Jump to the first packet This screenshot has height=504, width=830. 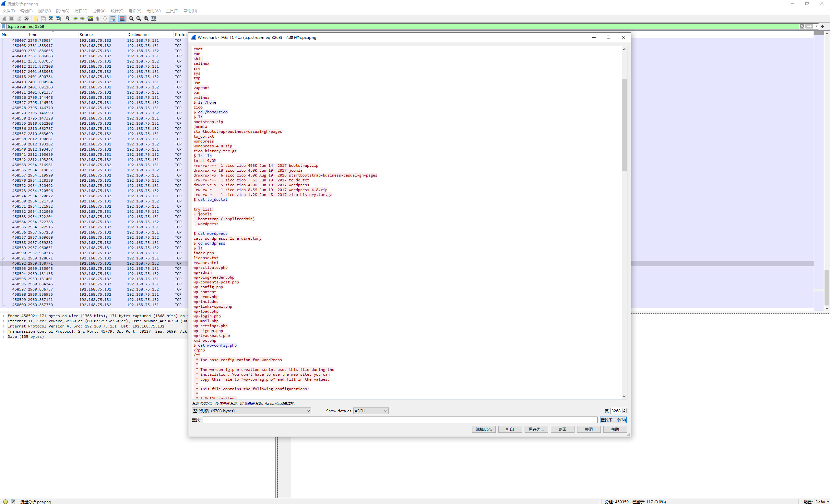coord(98,18)
